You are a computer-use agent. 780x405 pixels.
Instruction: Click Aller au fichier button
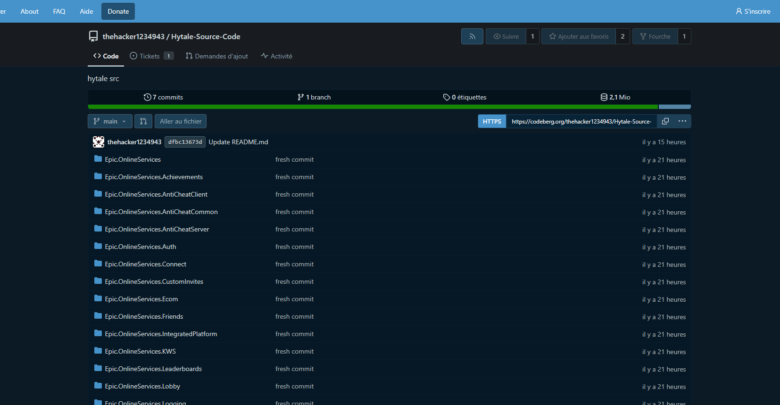[181, 121]
